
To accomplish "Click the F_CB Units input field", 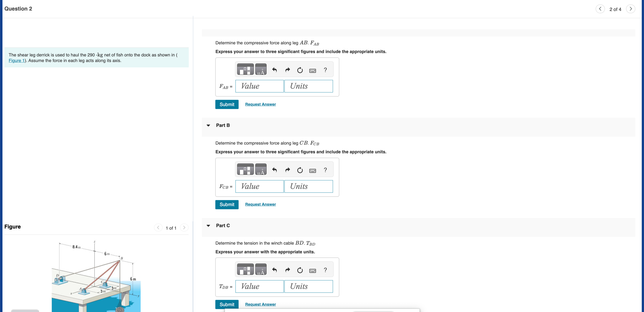I will pos(309,186).
